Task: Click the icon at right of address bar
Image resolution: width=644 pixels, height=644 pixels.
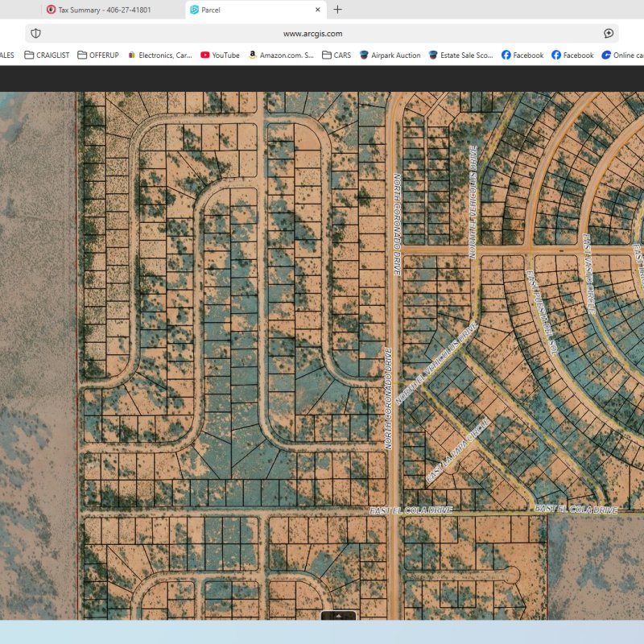Action: click(x=609, y=34)
